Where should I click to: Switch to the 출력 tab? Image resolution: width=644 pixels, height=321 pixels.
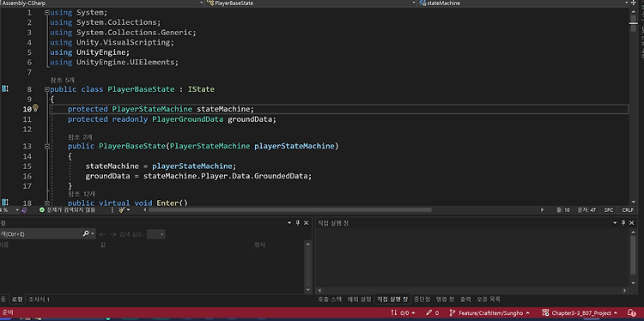point(465,300)
